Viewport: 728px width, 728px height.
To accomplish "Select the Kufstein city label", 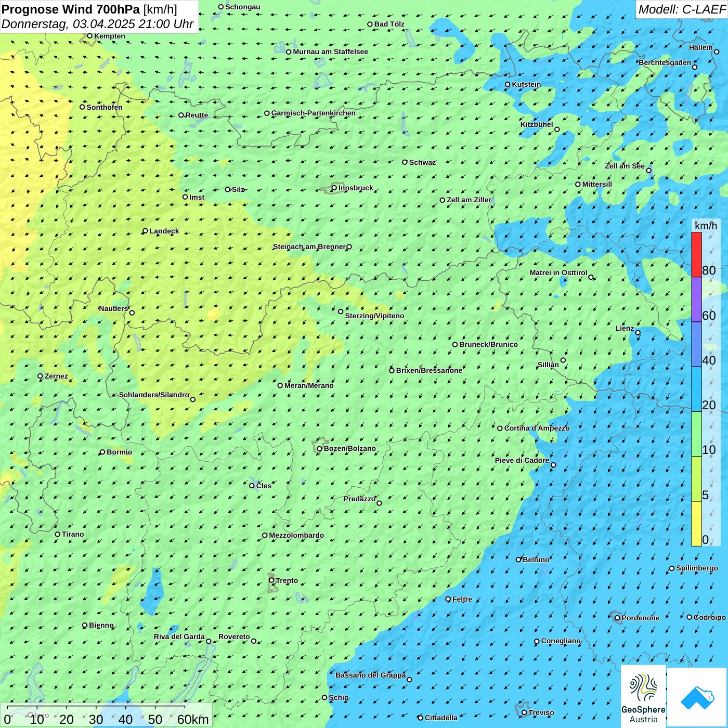I will pos(526,84).
